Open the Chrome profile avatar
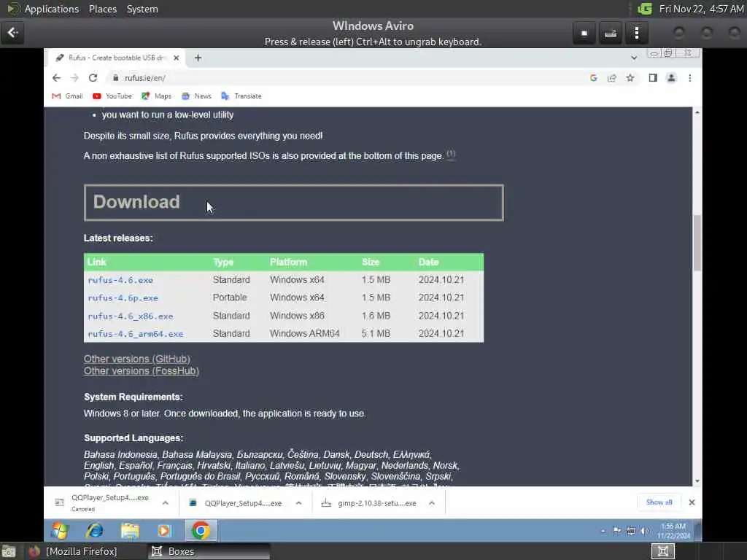Viewport: 747px width, 560px height. point(671,77)
